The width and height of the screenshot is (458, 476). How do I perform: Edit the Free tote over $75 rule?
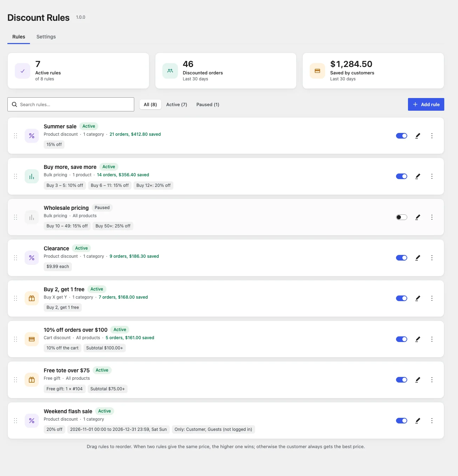tap(418, 380)
